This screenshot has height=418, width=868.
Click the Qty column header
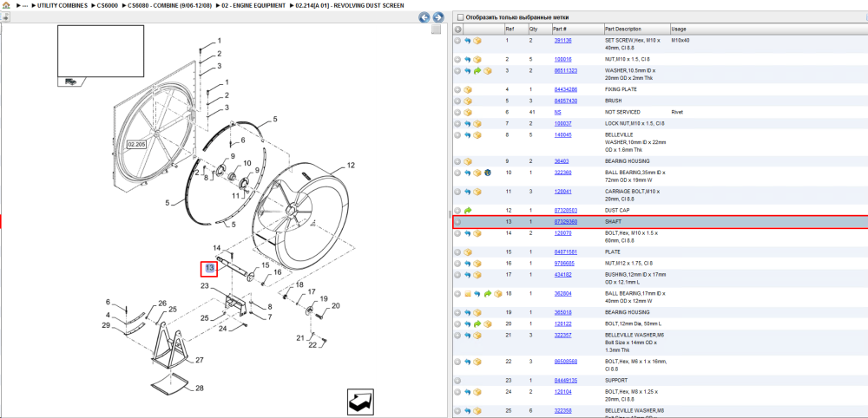pyautogui.click(x=533, y=29)
